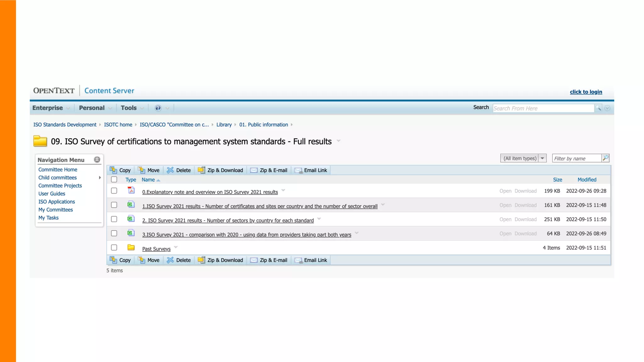Check the box for Explanatory note file
644x362 pixels.
coord(114,191)
